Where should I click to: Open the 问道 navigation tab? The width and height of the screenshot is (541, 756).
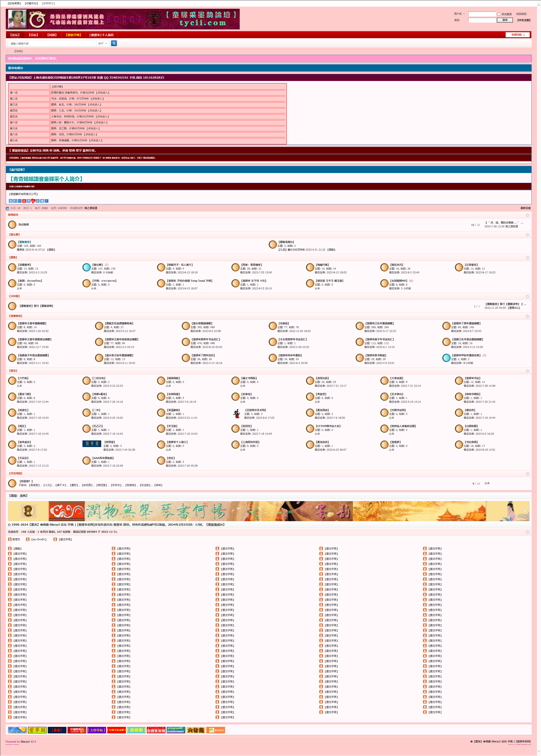tap(52, 35)
